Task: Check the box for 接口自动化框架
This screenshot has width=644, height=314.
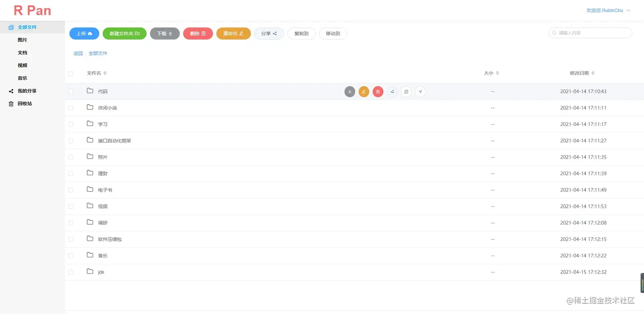Action: (71, 141)
